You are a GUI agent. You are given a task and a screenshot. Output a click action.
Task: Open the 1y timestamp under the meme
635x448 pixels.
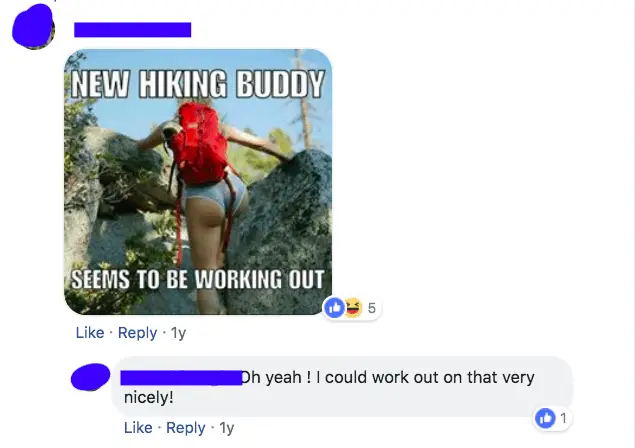point(179,333)
